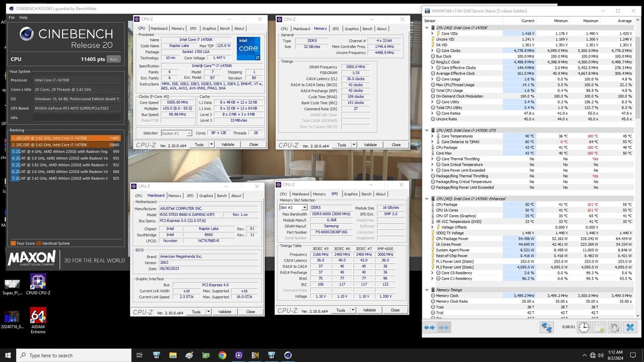Image resolution: width=644 pixels, height=362 pixels.
Task: Create a log with HWiNFO report icon
Action: click(599, 327)
